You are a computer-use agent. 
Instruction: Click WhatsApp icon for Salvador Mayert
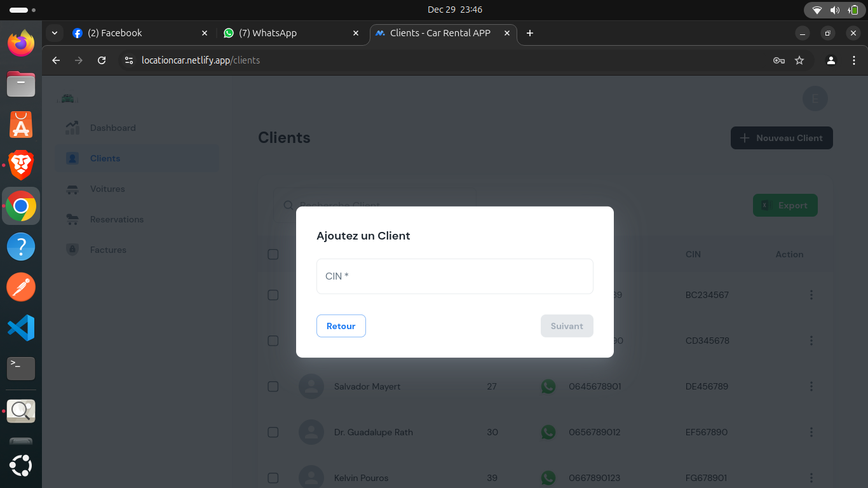[548, 386]
